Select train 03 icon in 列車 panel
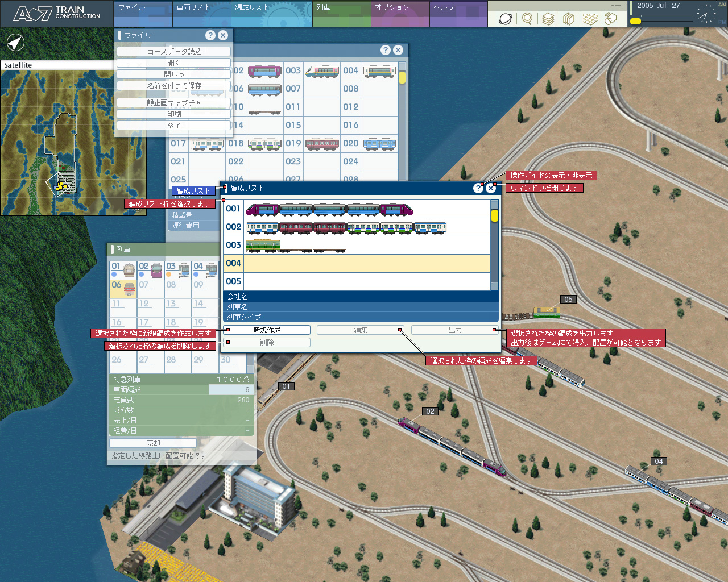The width and height of the screenshot is (728, 582). 178,270
